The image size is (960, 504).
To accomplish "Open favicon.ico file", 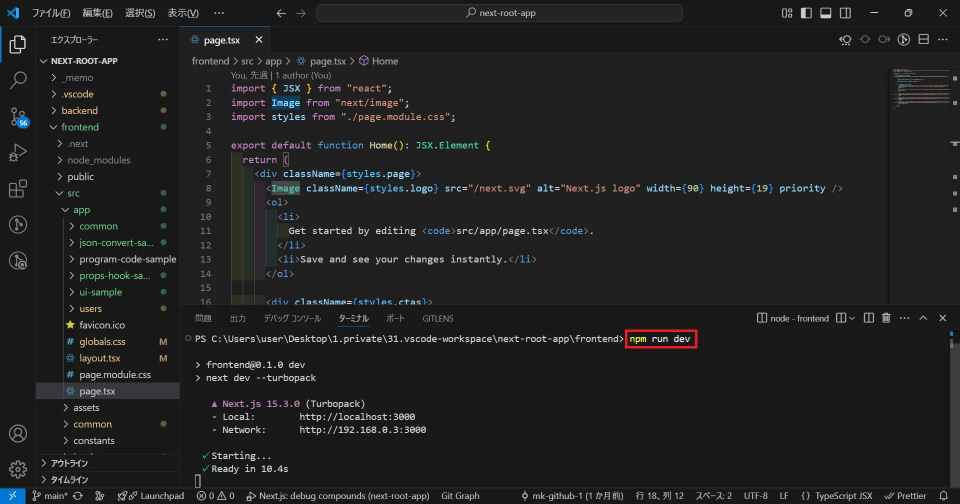I will point(108,325).
